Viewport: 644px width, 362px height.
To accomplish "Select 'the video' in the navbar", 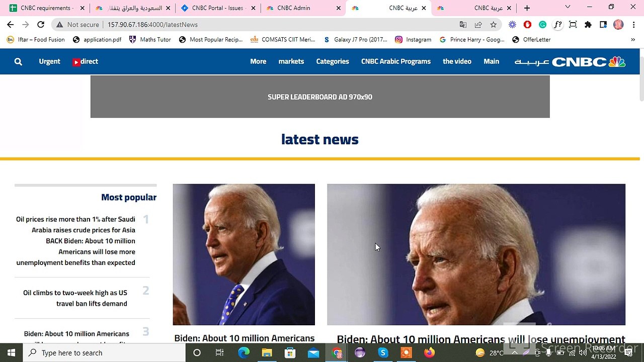I will pyautogui.click(x=457, y=61).
